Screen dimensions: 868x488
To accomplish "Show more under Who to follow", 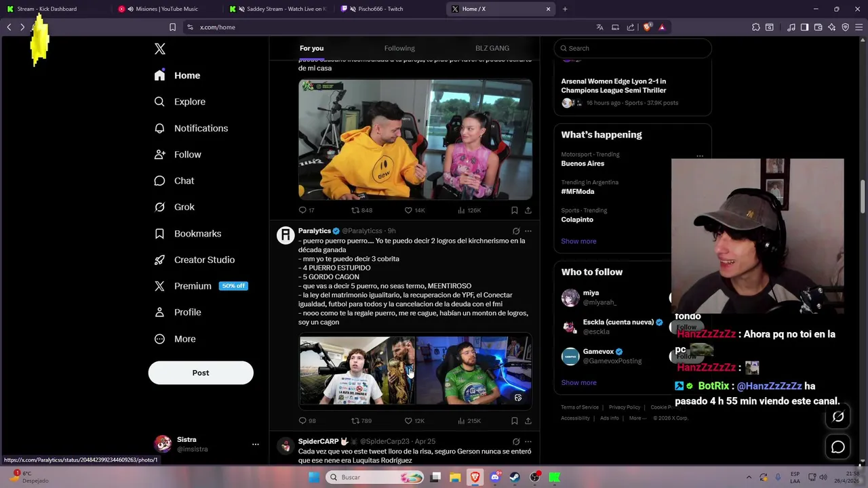I will click(x=578, y=383).
